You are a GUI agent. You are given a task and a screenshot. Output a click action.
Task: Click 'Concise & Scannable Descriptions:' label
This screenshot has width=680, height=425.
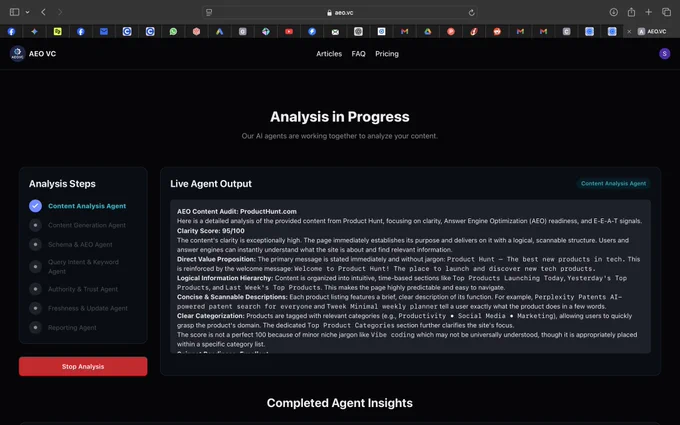pyautogui.click(x=232, y=297)
